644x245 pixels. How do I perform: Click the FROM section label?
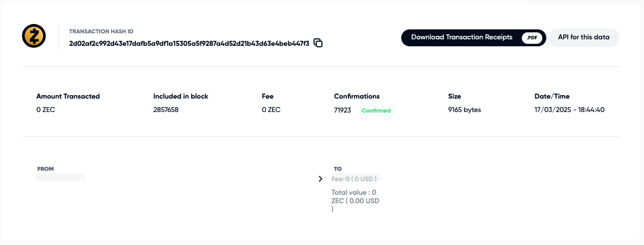pos(45,169)
